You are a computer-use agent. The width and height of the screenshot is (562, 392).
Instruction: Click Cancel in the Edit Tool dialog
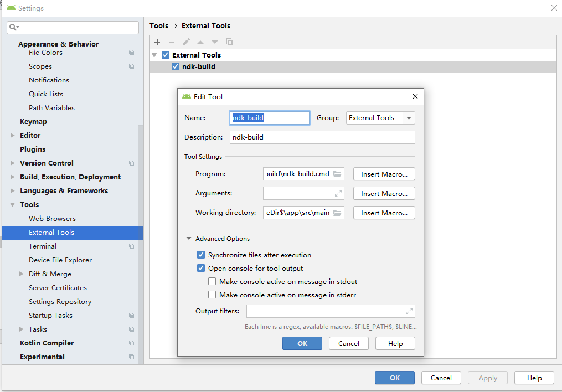(349, 343)
